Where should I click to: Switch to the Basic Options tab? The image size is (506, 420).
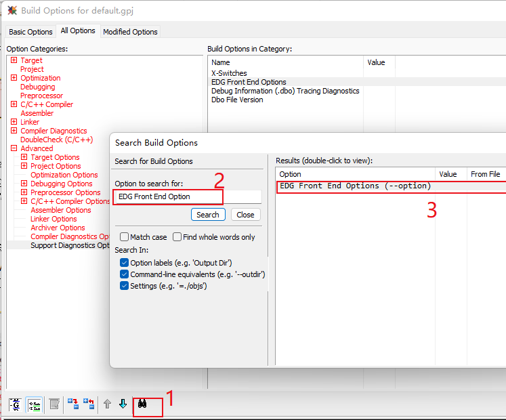coord(30,32)
